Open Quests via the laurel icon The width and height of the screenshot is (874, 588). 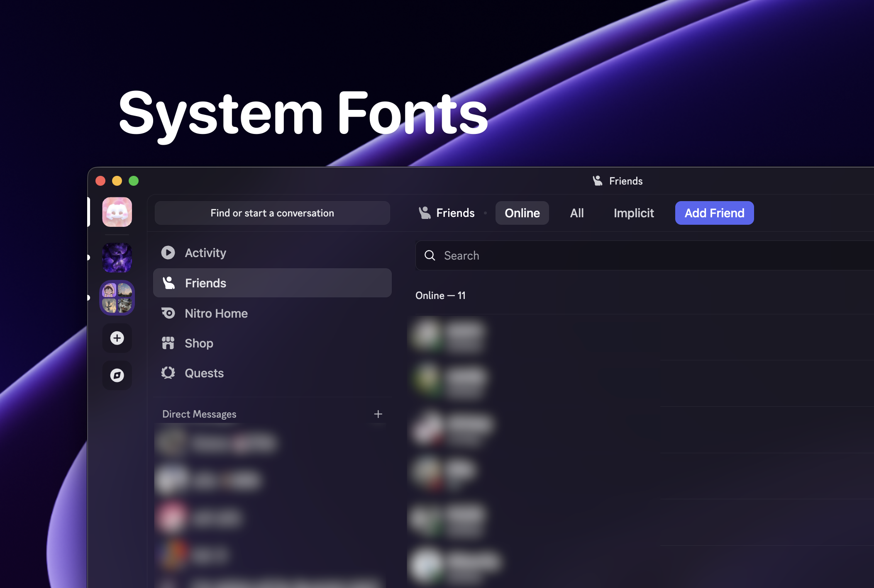168,373
